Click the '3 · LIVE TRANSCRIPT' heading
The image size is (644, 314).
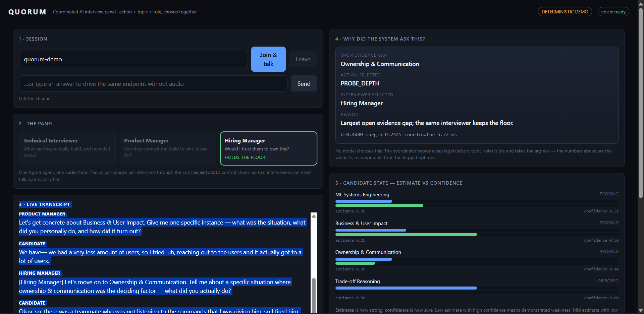[45, 204]
